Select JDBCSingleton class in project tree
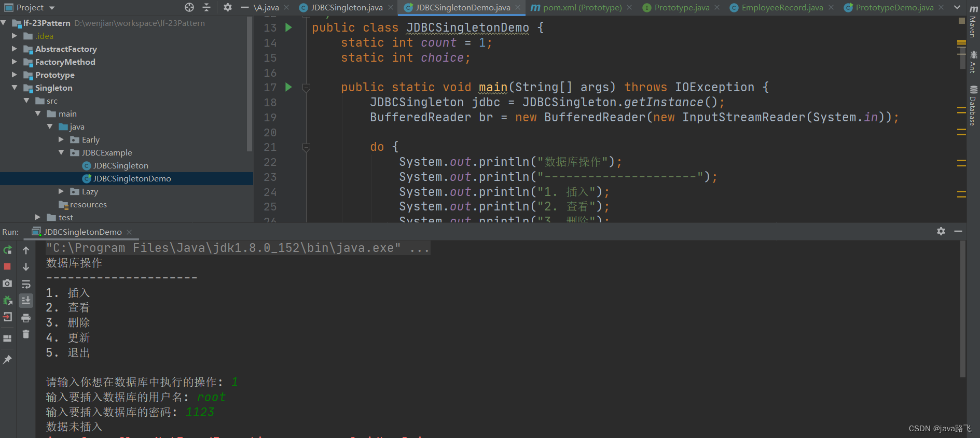This screenshot has width=980, height=438. pyautogui.click(x=120, y=165)
